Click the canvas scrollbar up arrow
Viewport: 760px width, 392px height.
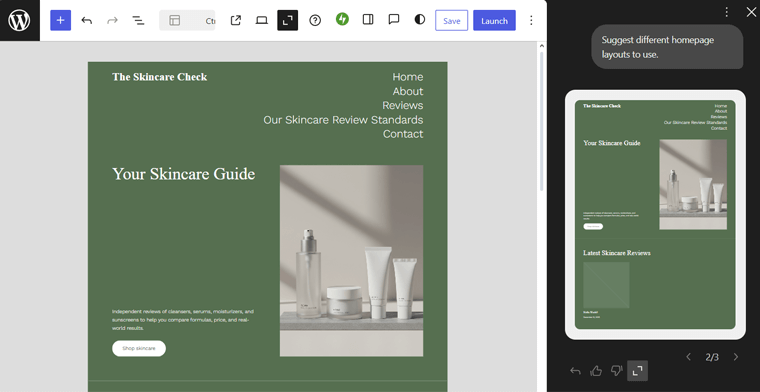point(542,46)
